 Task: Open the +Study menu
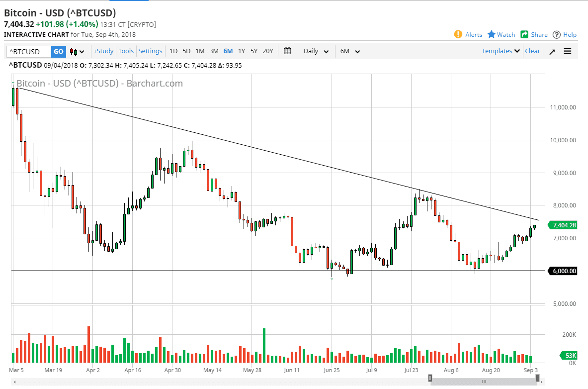coord(103,51)
